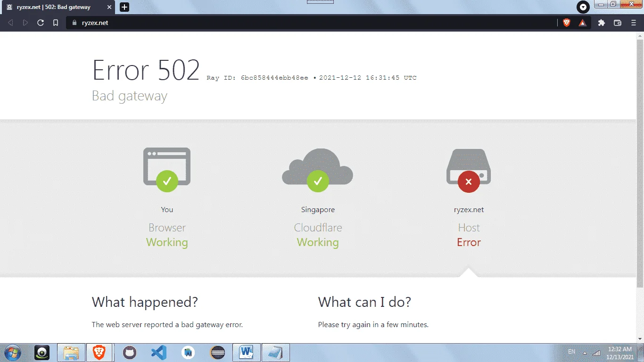Bookmark this page with the bookmark icon
Viewport: 644px width, 362px height.
click(x=56, y=23)
